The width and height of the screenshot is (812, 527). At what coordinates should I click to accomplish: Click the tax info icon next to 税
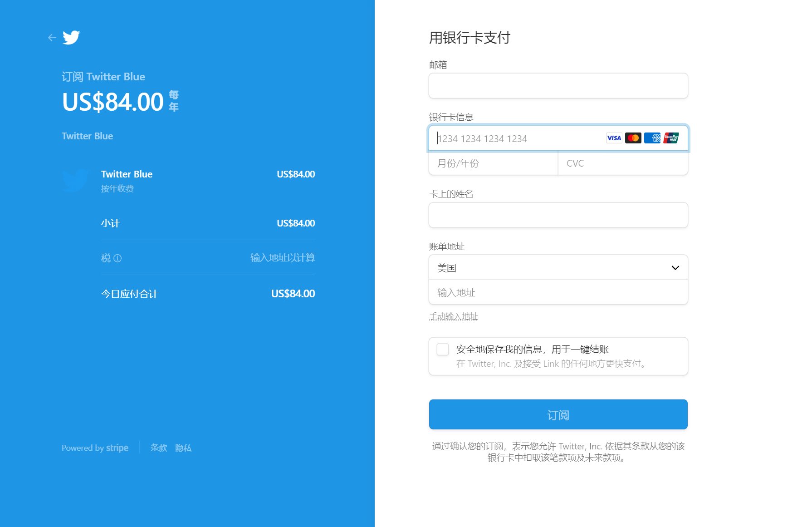point(118,258)
